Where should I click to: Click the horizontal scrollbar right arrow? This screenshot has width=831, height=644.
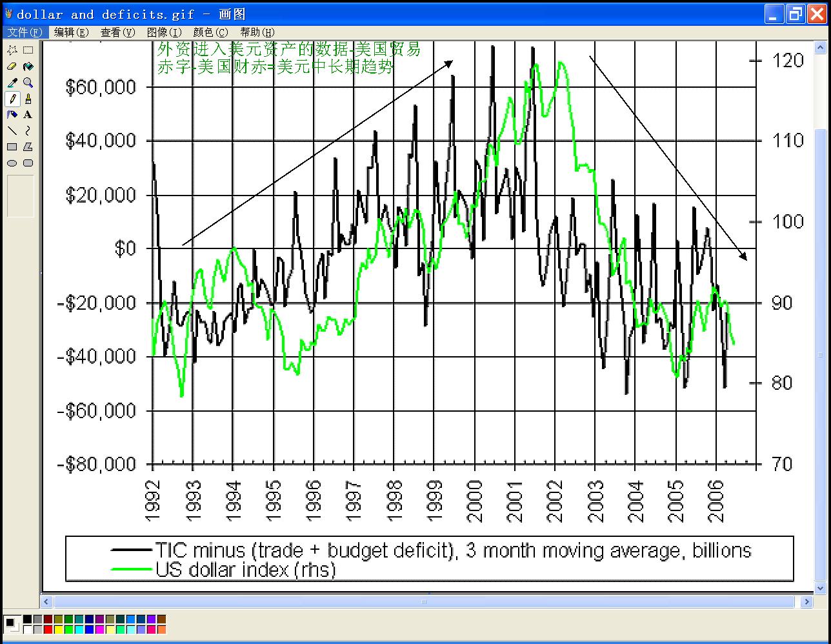806,601
